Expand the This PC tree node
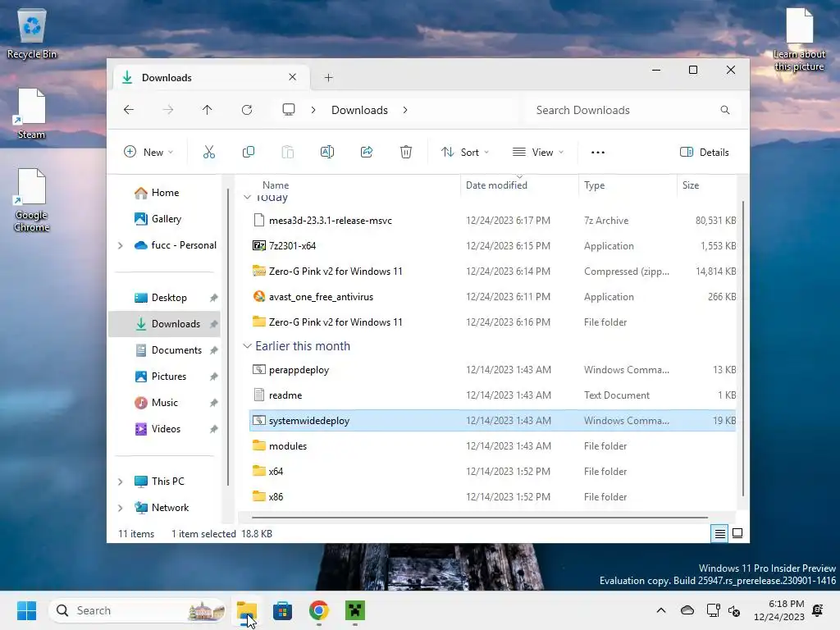 point(121,482)
